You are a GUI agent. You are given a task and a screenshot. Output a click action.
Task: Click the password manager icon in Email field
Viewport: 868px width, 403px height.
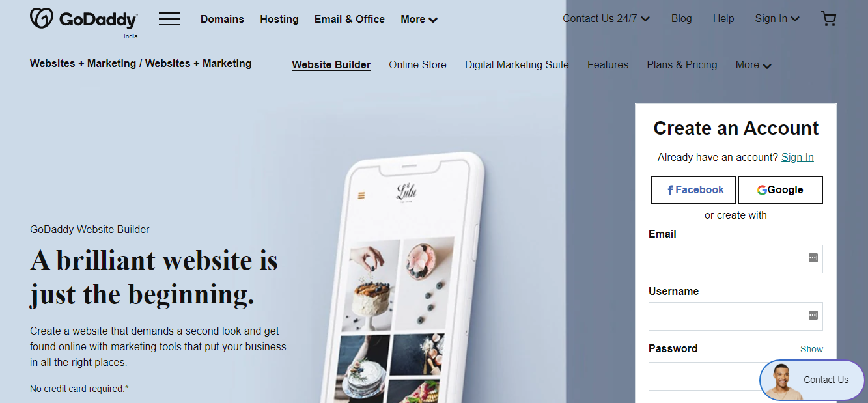tap(813, 258)
